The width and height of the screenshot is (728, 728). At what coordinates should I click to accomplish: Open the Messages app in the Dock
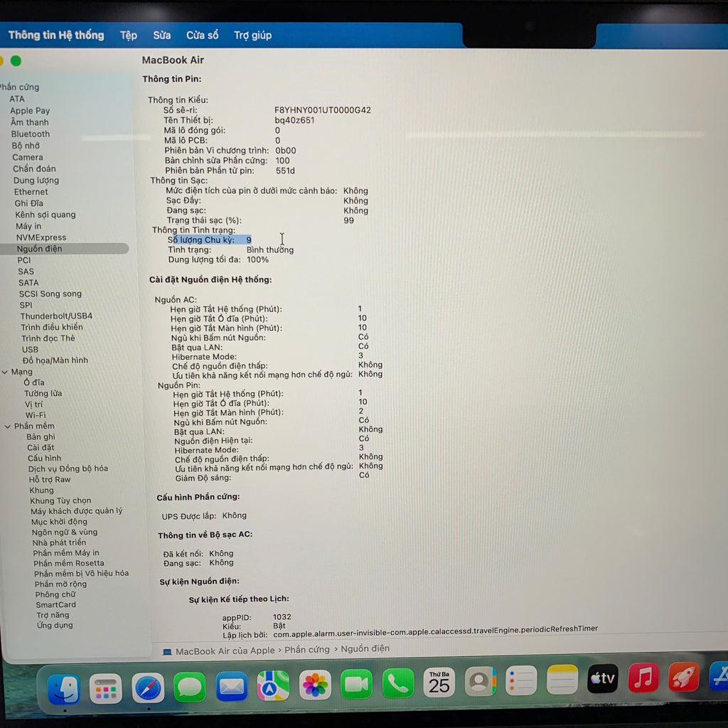coord(189,687)
